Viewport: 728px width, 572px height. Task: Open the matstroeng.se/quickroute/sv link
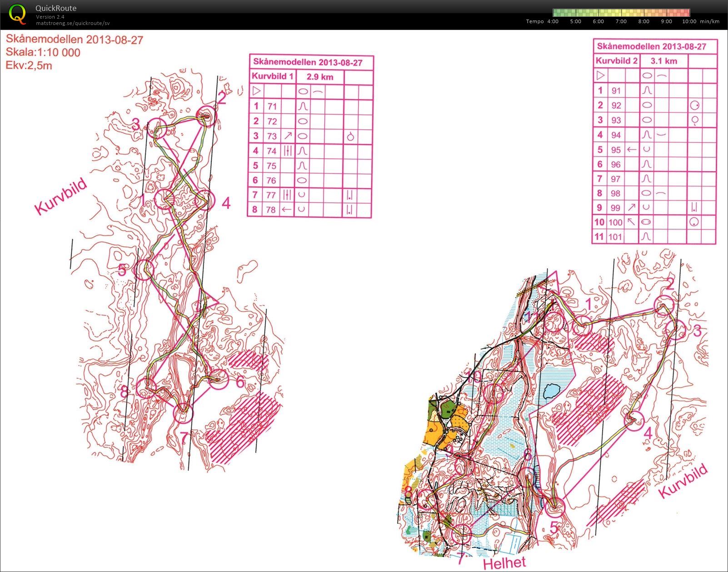[73, 23]
